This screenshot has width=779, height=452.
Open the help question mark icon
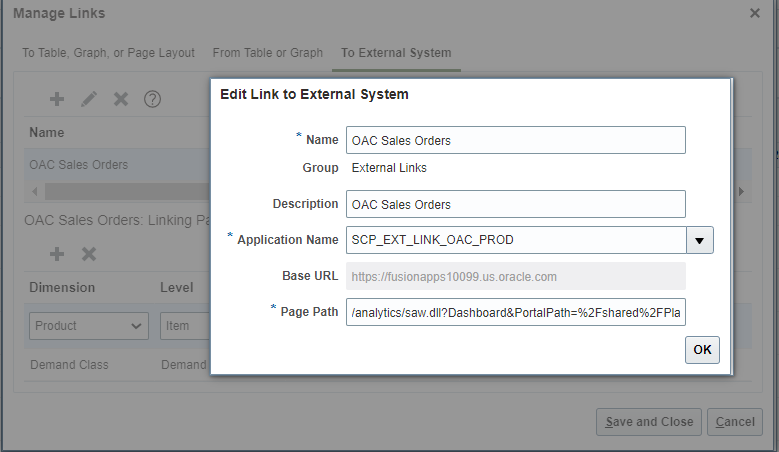click(x=152, y=99)
